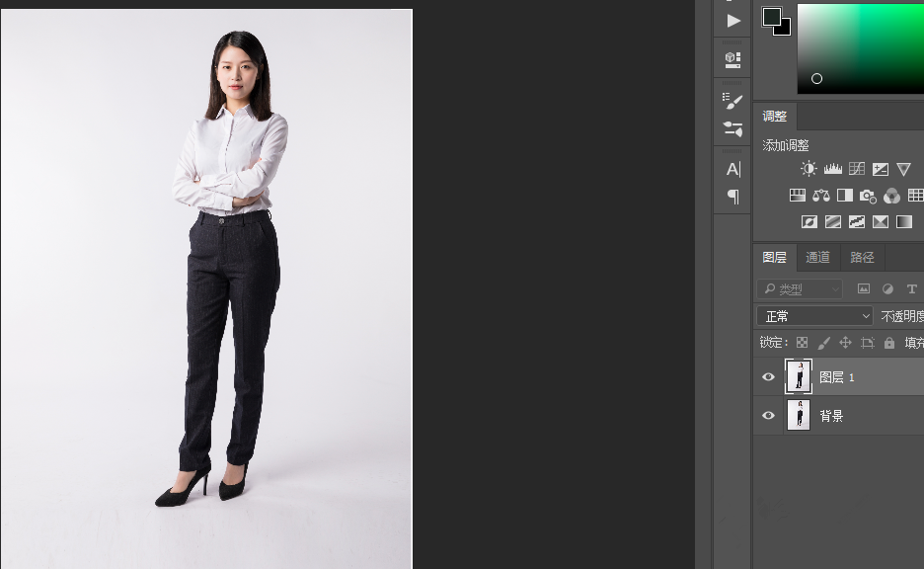Click the woman portrait on the canvas
924x569 pixels.
click(223, 269)
